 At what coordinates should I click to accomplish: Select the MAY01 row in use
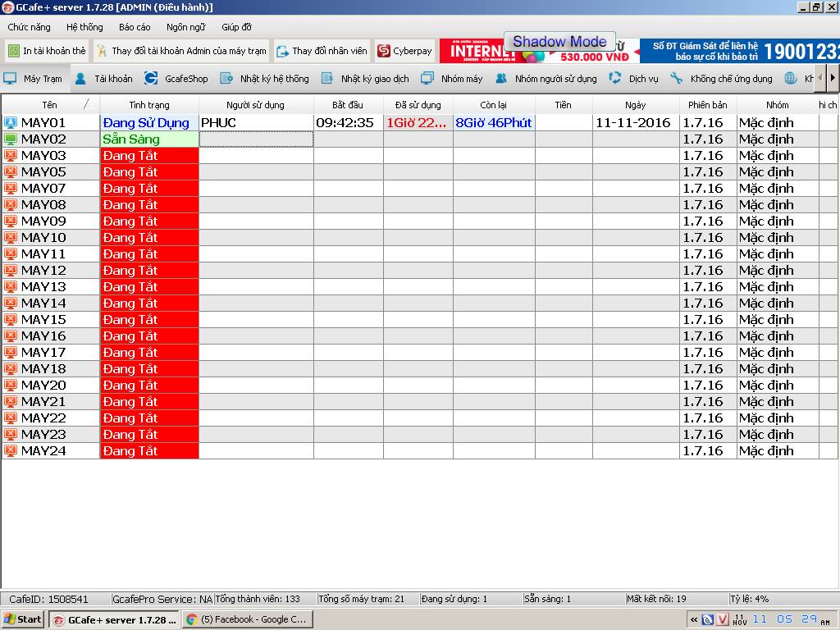[x=419, y=123]
